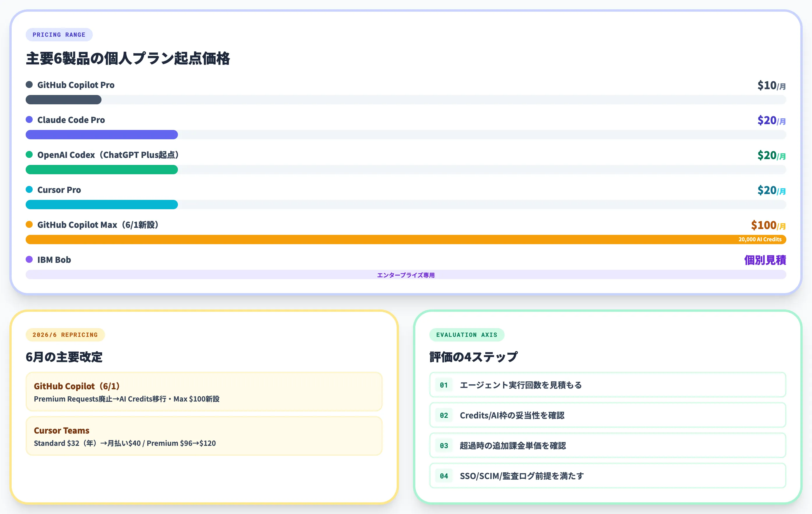The height and width of the screenshot is (514, 812).
Task: Select the OpenAI Codex（ChatGPT Plus起点）label
Action: click(x=108, y=155)
